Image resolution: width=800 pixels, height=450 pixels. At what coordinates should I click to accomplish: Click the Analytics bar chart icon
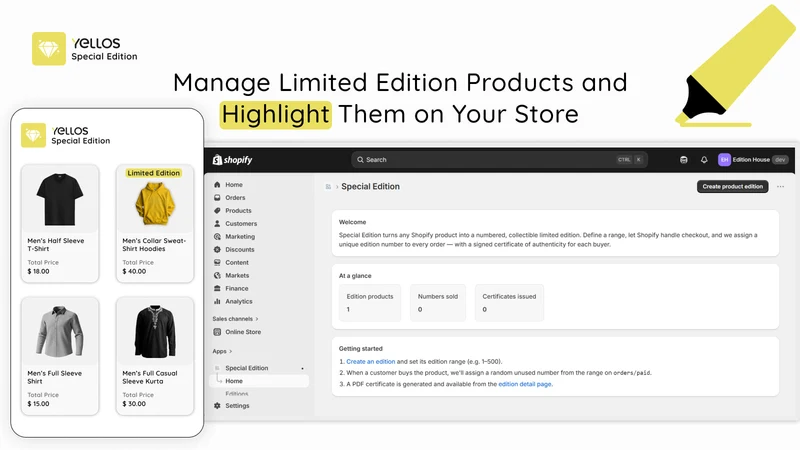[x=217, y=301]
